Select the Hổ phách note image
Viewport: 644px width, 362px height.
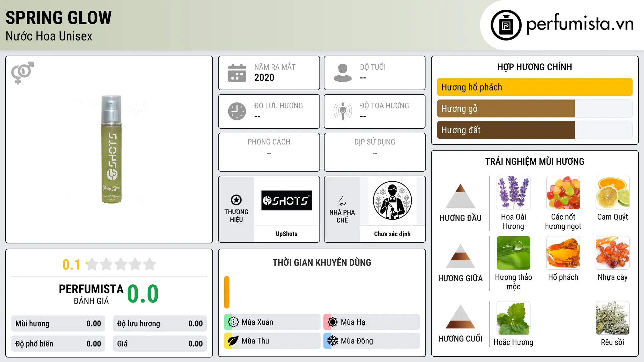pyautogui.click(x=563, y=253)
